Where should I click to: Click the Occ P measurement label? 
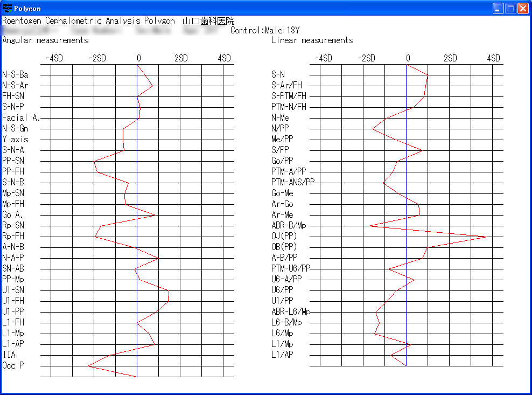tap(13, 365)
